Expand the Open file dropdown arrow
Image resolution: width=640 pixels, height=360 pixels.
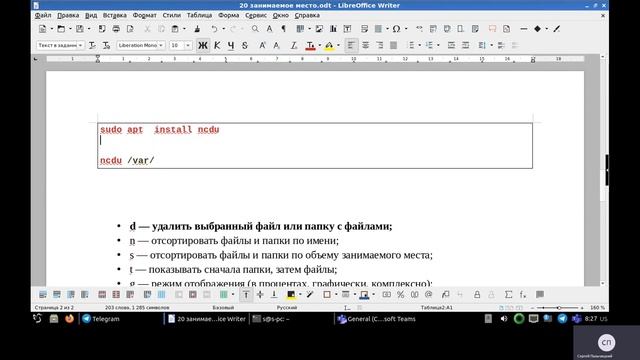[70, 29]
